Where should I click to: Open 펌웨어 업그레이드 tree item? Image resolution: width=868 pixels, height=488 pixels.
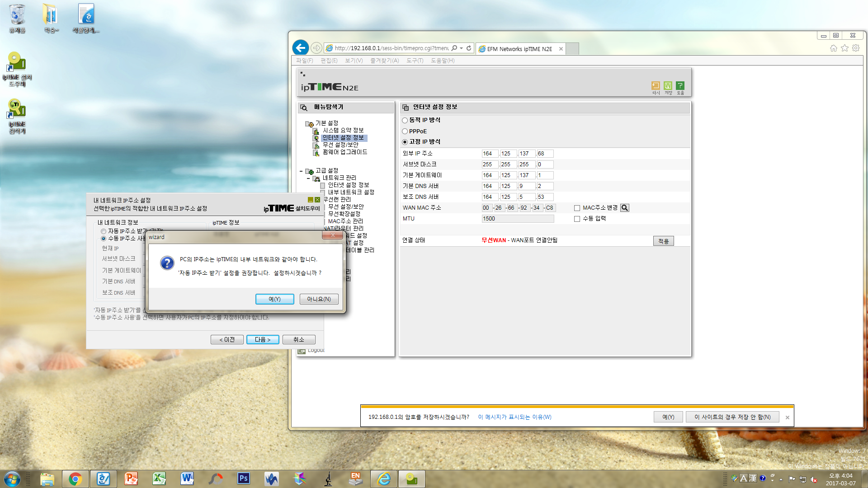[345, 152]
